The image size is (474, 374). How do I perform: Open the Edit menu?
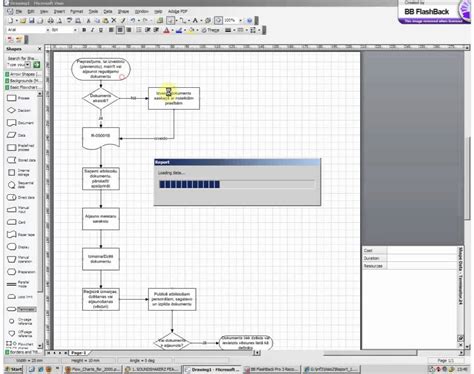(31, 11)
